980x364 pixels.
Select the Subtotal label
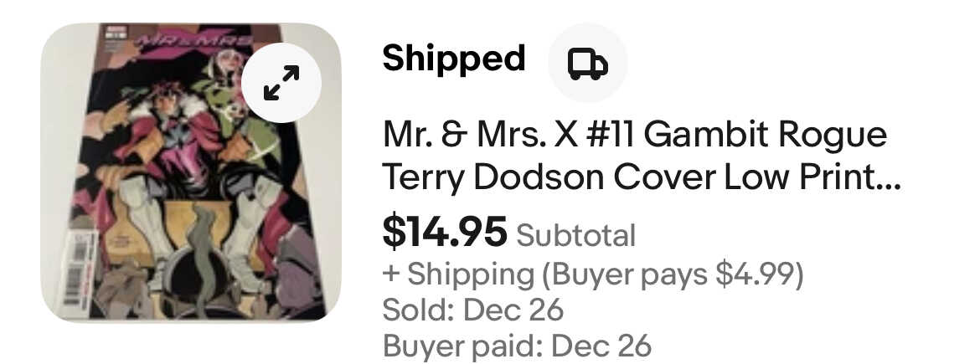[576, 235]
